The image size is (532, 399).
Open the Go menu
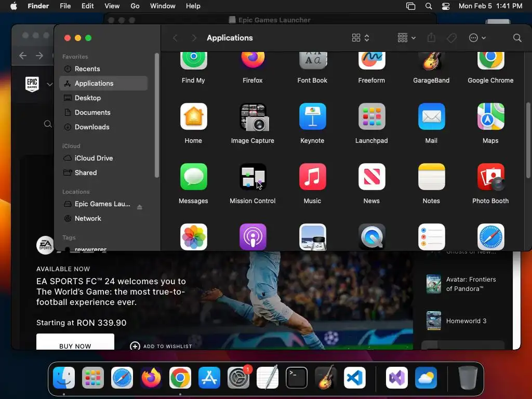(135, 6)
